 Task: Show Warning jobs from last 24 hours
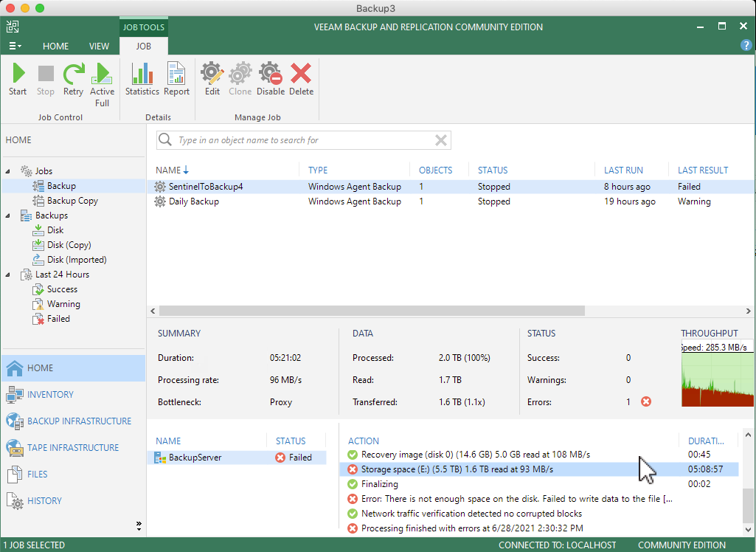point(63,304)
